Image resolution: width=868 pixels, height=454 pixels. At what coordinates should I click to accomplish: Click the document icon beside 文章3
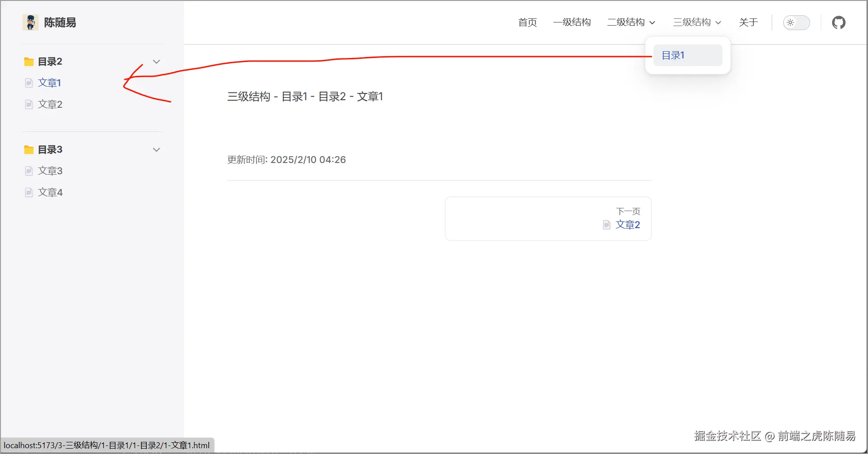[28, 171]
